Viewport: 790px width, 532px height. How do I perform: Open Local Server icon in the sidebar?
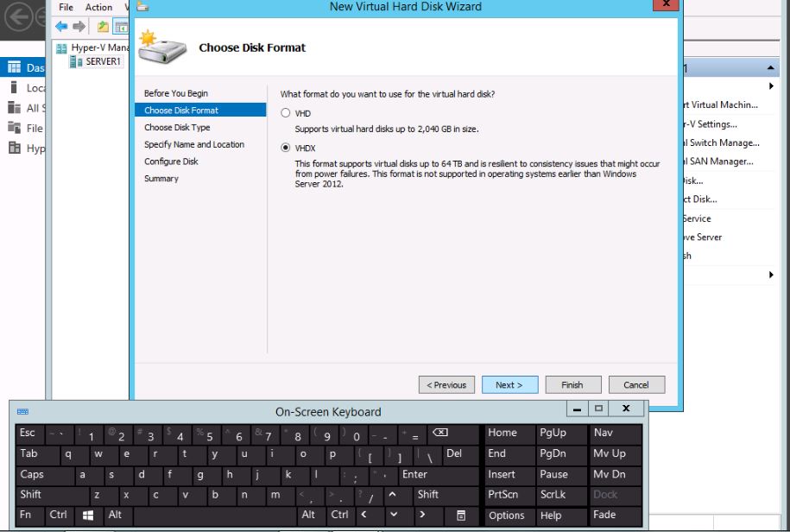coord(14,87)
